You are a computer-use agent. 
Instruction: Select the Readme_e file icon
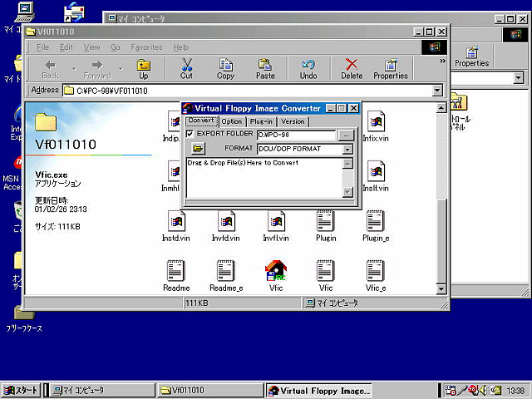226,275
